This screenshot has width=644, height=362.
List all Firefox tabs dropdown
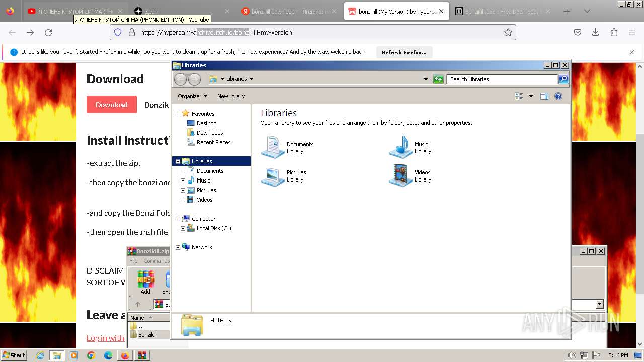pyautogui.click(x=587, y=11)
